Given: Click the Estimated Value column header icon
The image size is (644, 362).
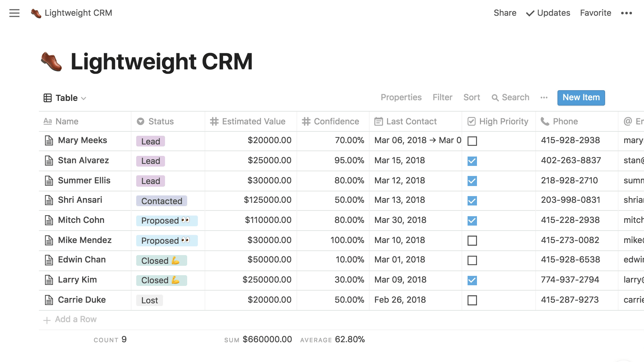Looking at the screenshot, I should tap(214, 121).
